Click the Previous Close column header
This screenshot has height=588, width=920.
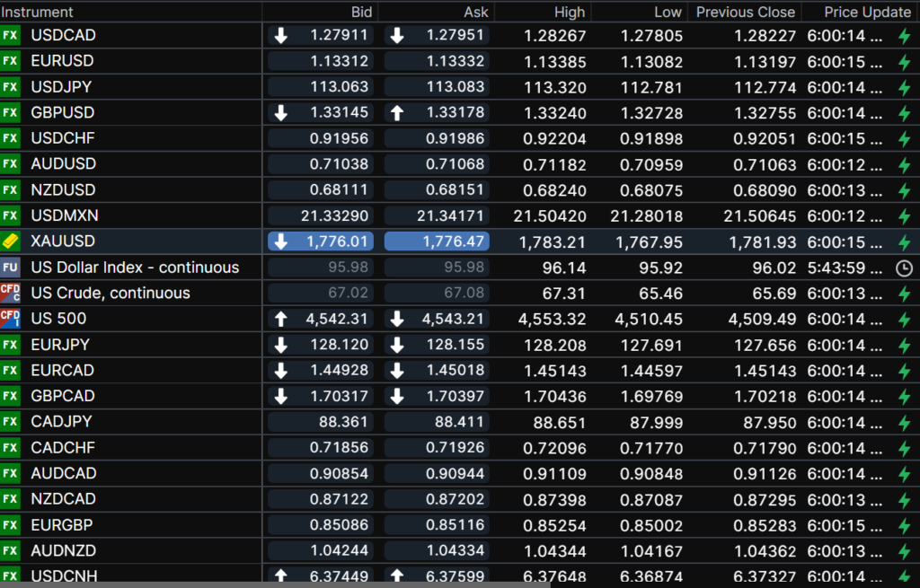coord(745,12)
